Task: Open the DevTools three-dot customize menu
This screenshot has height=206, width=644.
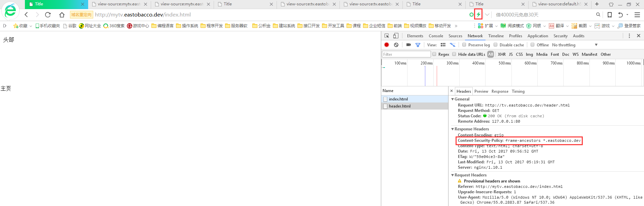Action: (629, 36)
